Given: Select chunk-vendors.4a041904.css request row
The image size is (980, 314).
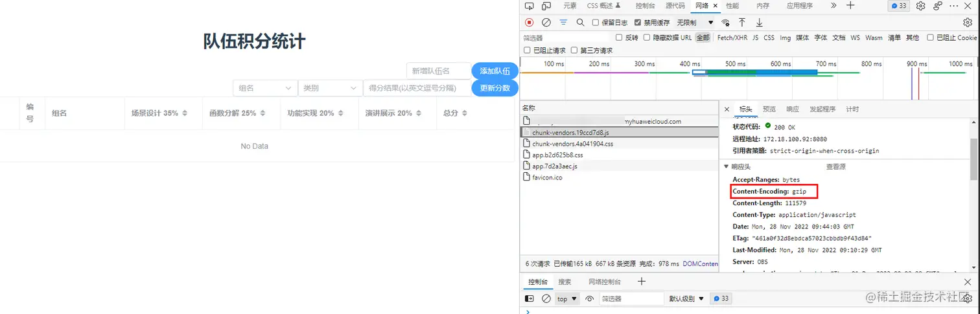Looking at the screenshot, I should tap(619, 144).
